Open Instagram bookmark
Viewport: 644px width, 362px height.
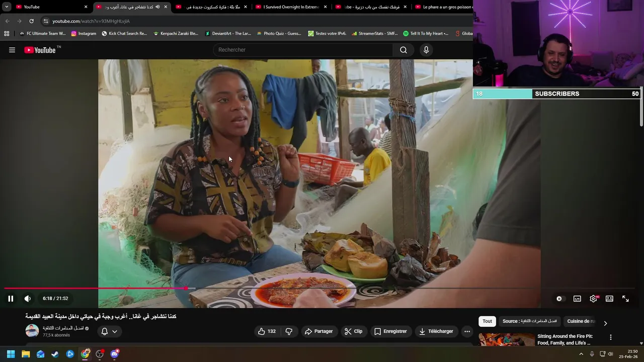click(83, 34)
